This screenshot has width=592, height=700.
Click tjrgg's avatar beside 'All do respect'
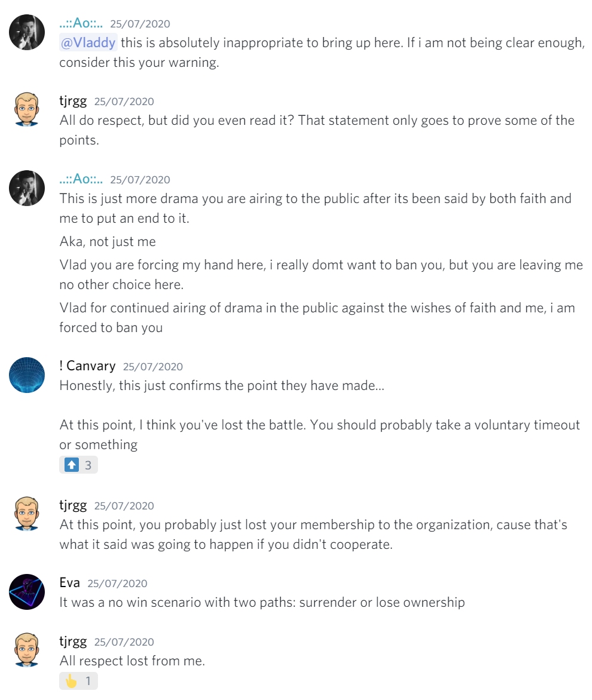[x=27, y=109]
